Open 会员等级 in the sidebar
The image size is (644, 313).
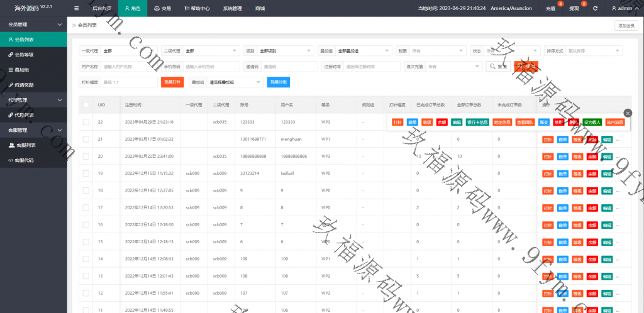coord(24,55)
